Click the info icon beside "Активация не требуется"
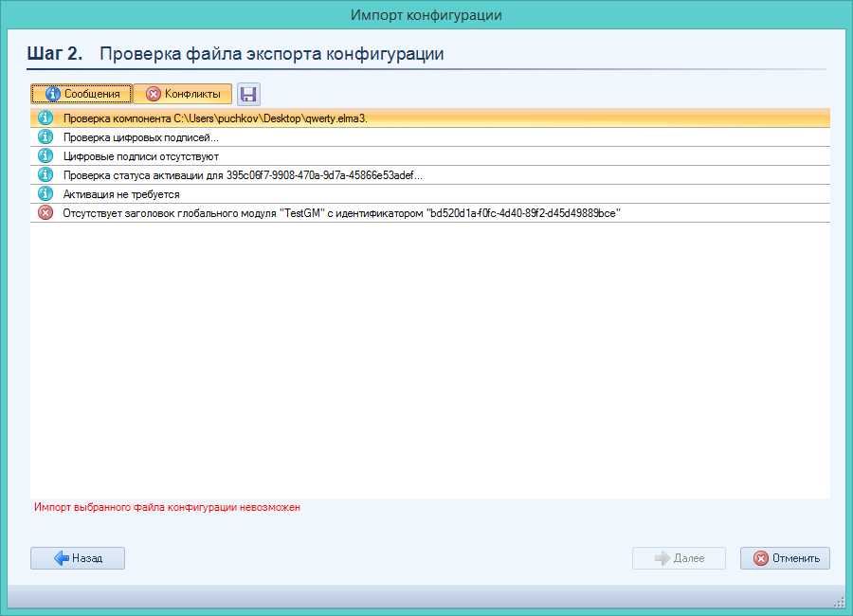The image size is (853, 616). tap(45, 194)
